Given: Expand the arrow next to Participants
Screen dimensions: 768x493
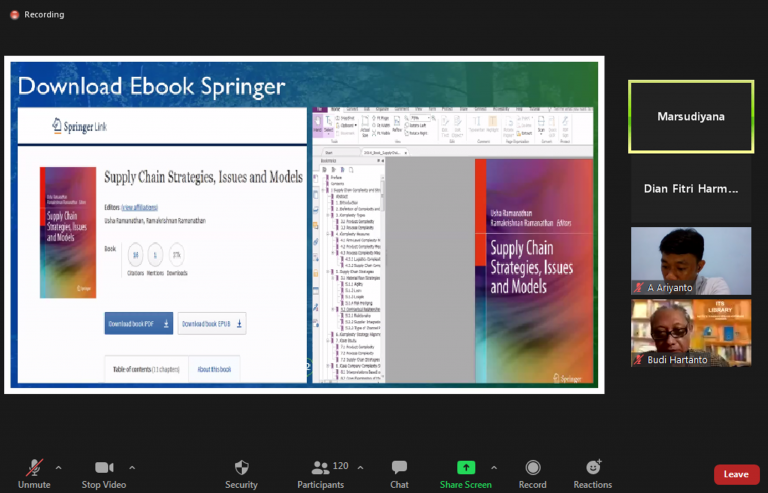Looking at the screenshot, I should (x=366, y=467).
